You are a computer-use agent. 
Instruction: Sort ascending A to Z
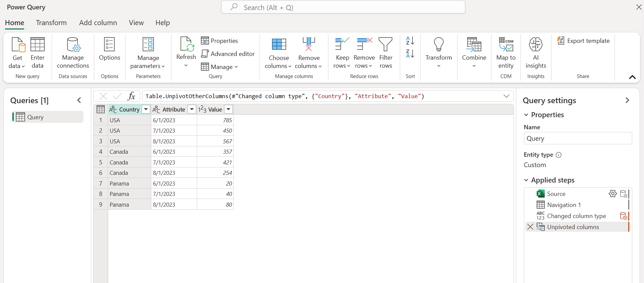(410, 41)
